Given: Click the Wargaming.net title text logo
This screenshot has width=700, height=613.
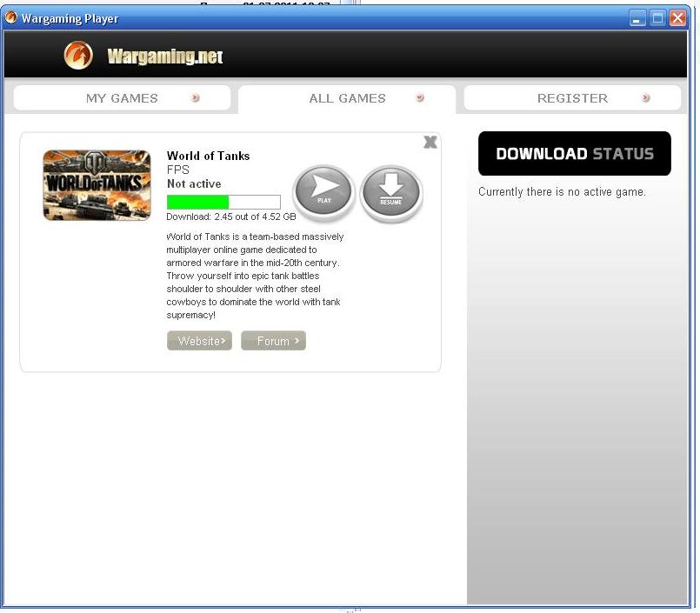Looking at the screenshot, I should [164, 57].
